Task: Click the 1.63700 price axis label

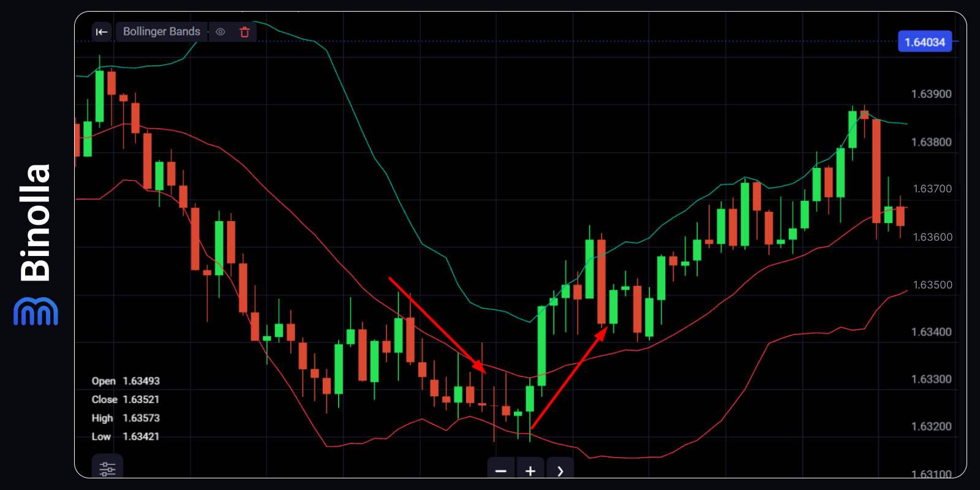Action: click(932, 189)
